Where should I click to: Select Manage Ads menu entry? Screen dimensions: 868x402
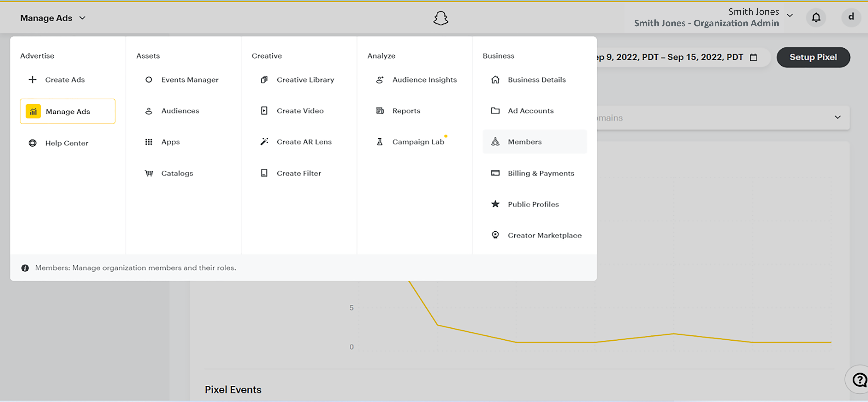point(67,111)
